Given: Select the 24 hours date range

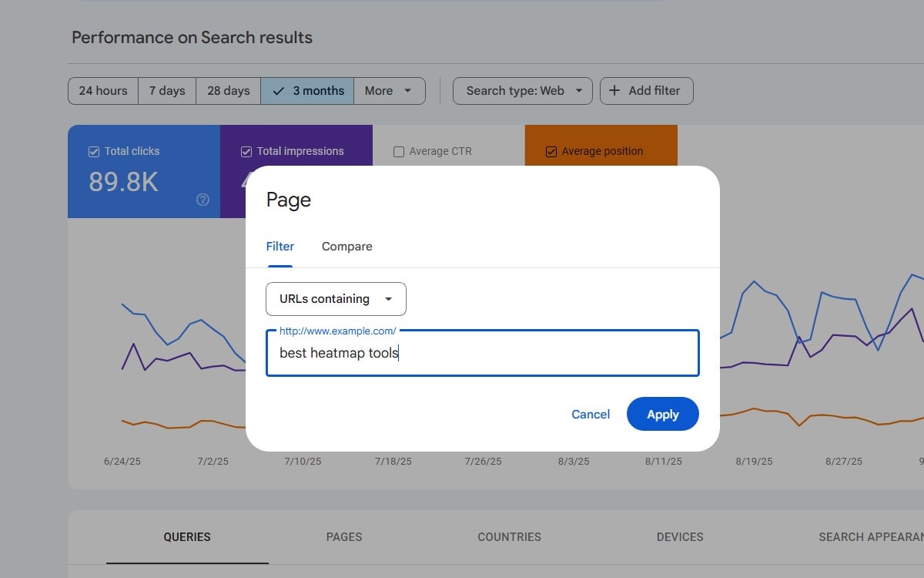Looking at the screenshot, I should point(102,90).
